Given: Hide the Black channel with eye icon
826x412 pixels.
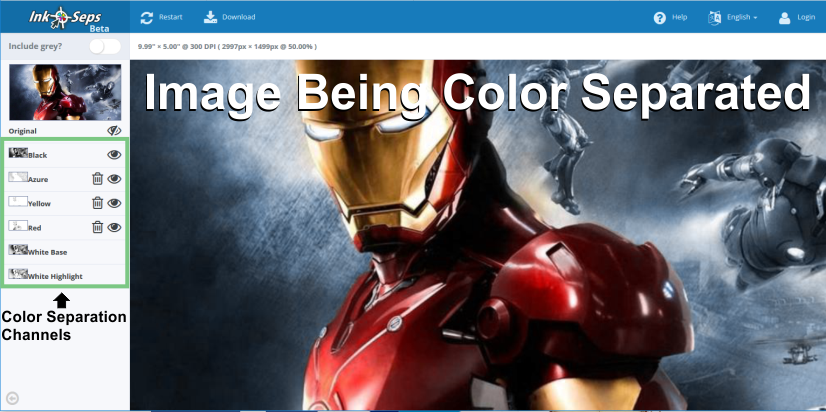Looking at the screenshot, I should click(114, 154).
